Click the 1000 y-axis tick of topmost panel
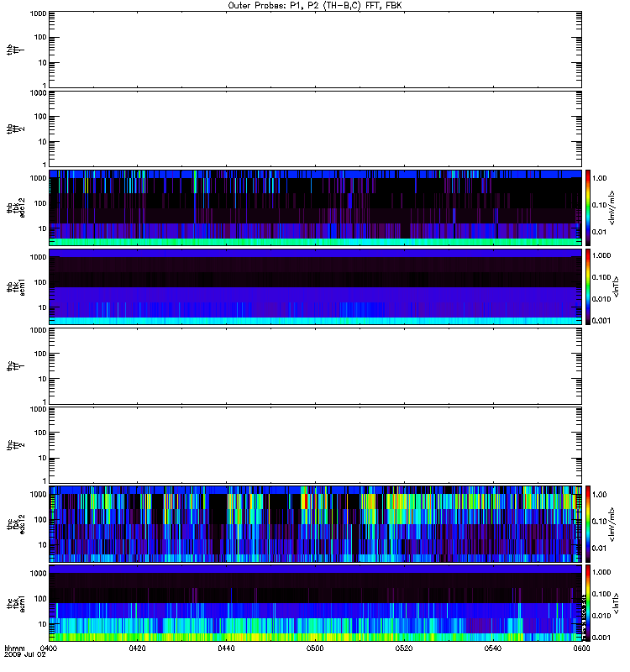The height and width of the screenshot is (672, 630). [38, 13]
